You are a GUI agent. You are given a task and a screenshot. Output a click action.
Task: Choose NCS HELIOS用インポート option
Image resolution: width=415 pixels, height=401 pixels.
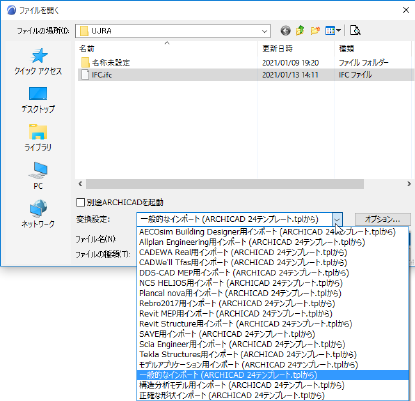coord(273,283)
